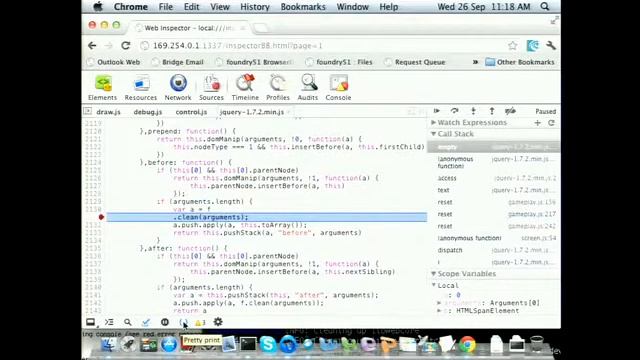Open the Network panel
The width and height of the screenshot is (640, 360).
click(x=178, y=87)
